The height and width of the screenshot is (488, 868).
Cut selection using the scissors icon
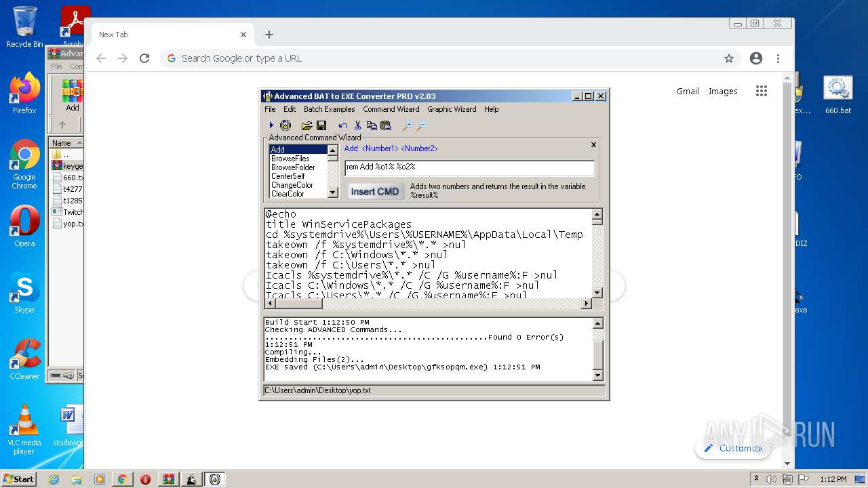coord(357,125)
